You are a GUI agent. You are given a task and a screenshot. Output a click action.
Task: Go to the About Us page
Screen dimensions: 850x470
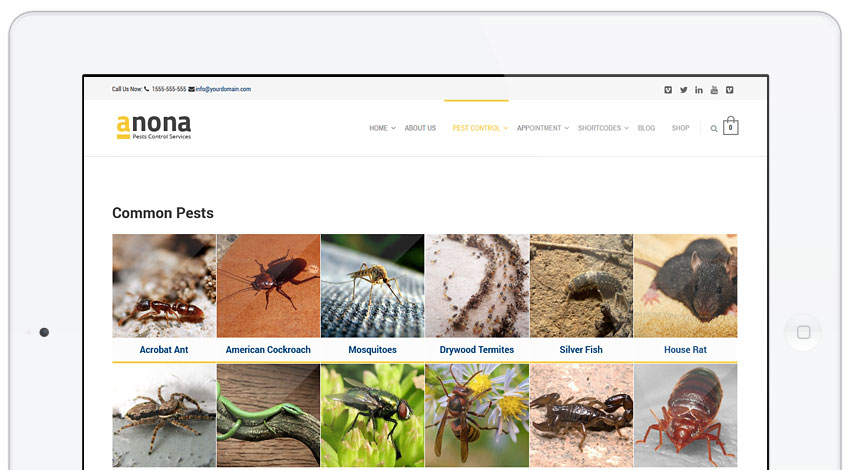click(x=420, y=128)
